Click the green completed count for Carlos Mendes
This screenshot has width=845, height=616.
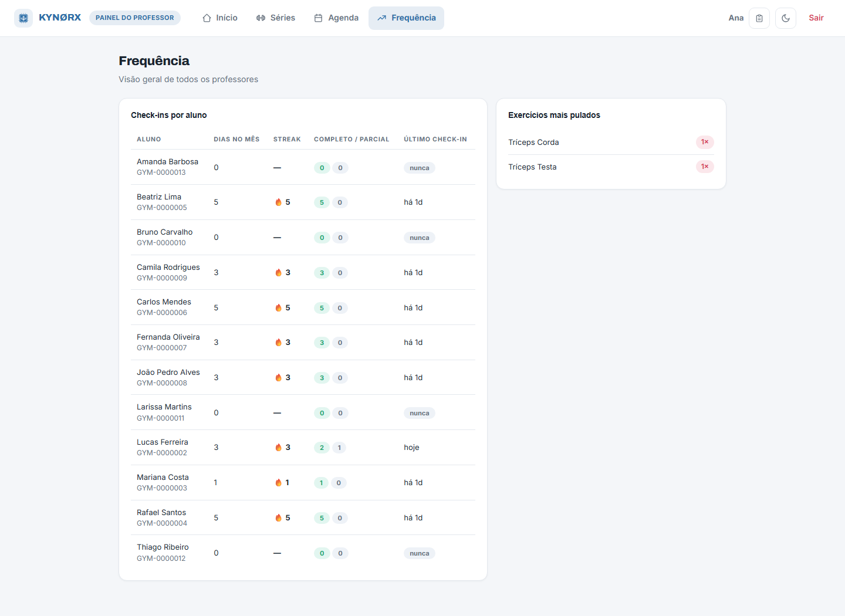click(x=322, y=308)
